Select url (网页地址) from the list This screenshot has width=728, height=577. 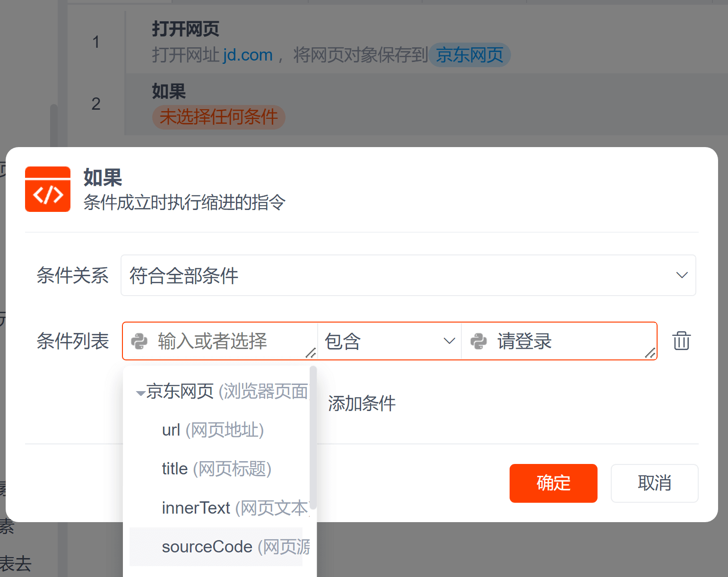[x=213, y=430]
